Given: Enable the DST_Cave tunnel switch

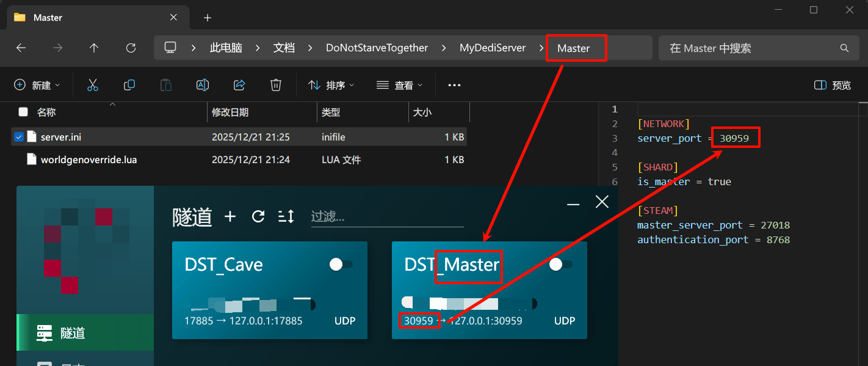Looking at the screenshot, I should pos(341,264).
